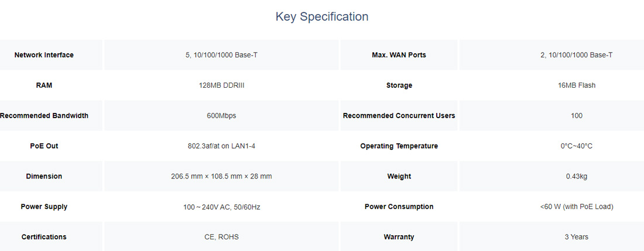The image size is (644, 251).
Task: Select the 3 Years warranty value
Action: point(576,237)
